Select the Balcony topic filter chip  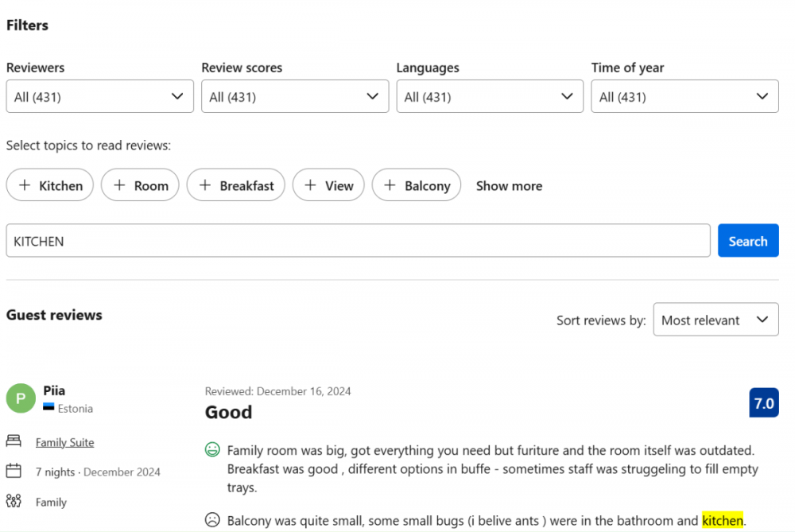click(x=417, y=185)
